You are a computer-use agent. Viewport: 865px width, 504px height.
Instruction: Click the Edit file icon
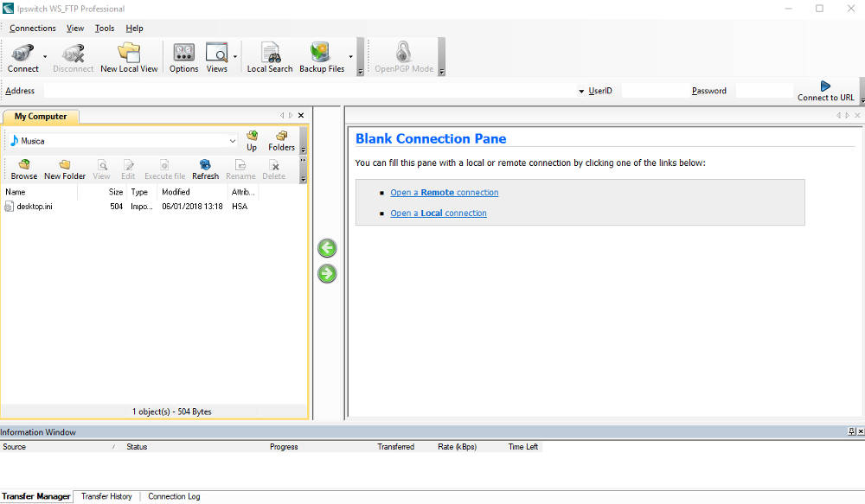coord(128,169)
